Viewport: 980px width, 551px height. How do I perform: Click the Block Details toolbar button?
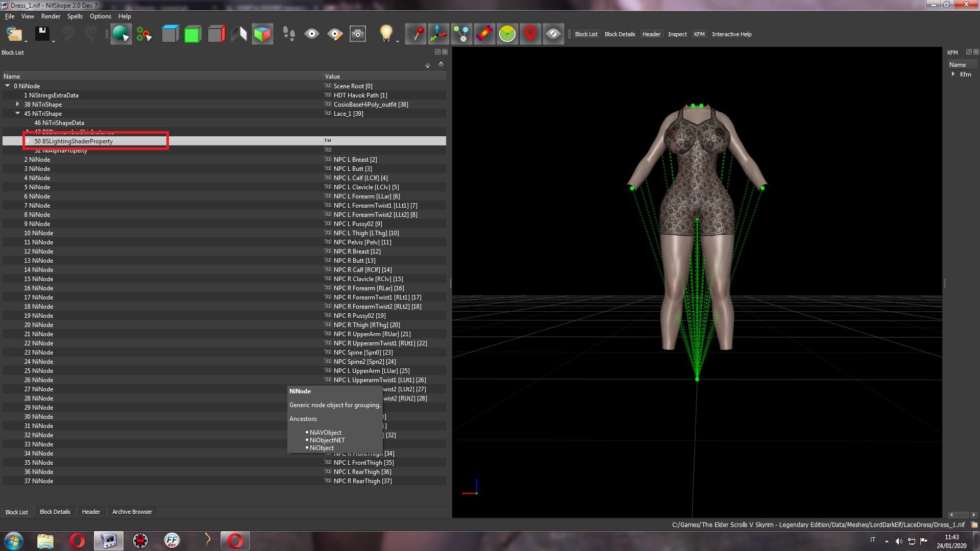[620, 34]
